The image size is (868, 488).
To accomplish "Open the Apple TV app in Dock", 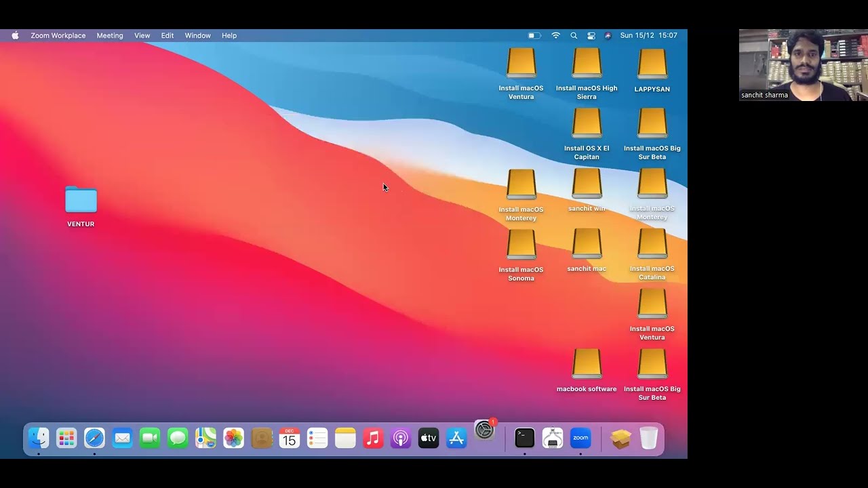I will pyautogui.click(x=429, y=439).
